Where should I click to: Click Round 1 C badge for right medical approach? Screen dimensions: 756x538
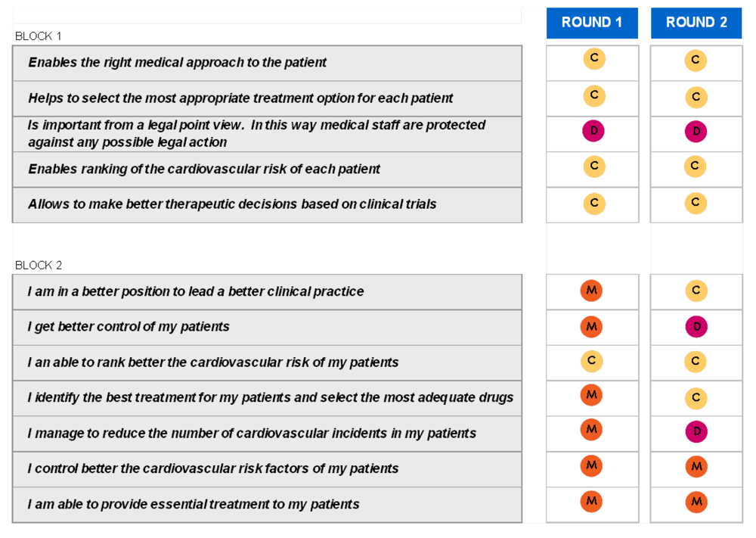[x=594, y=58]
